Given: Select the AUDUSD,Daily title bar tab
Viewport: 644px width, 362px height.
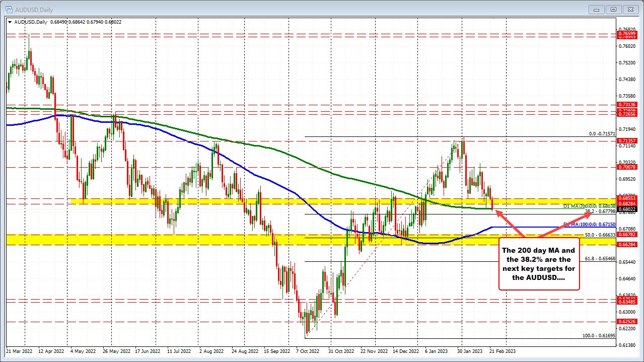Looking at the screenshot, I should (x=35, y=9).
